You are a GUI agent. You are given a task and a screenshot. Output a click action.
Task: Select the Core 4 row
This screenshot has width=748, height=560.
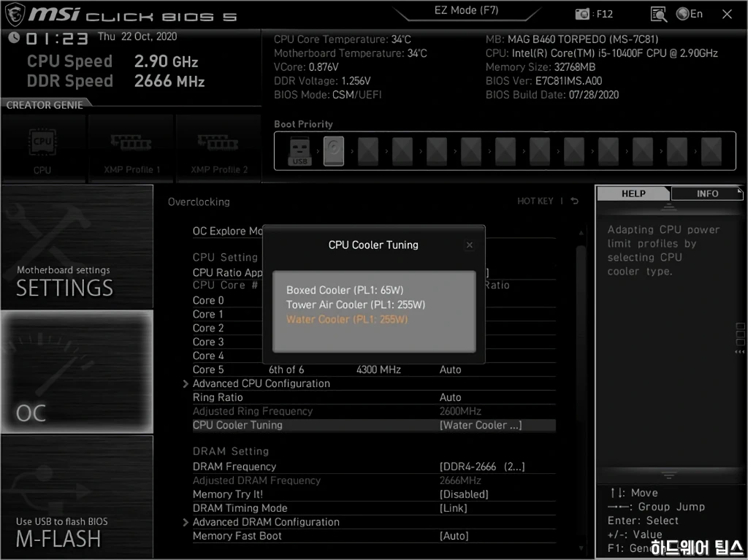228,356
